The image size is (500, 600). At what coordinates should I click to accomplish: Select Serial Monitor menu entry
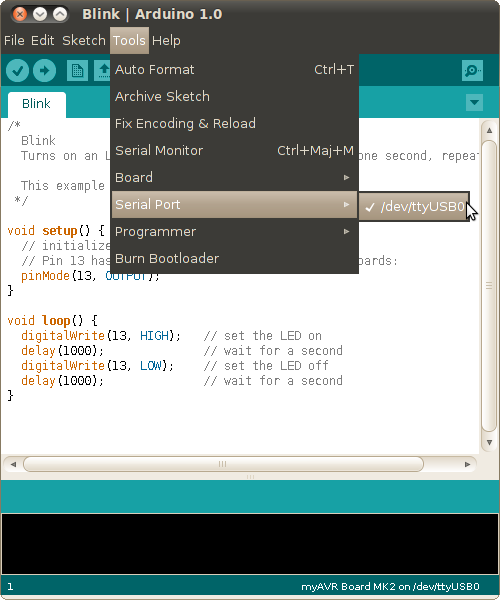[235, 151]
